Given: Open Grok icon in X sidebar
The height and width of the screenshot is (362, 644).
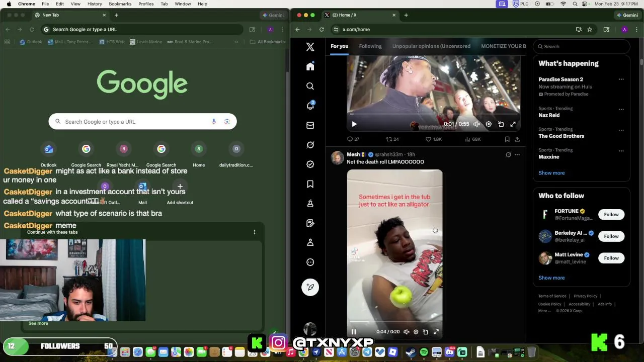Looking at the screenshot, I should (310, 145).
